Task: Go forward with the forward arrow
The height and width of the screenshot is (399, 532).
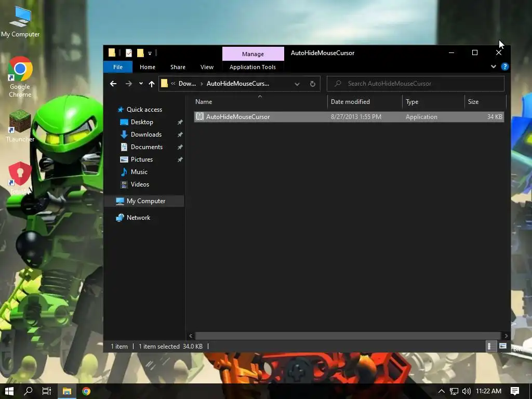Action: [x=129, y=84]
